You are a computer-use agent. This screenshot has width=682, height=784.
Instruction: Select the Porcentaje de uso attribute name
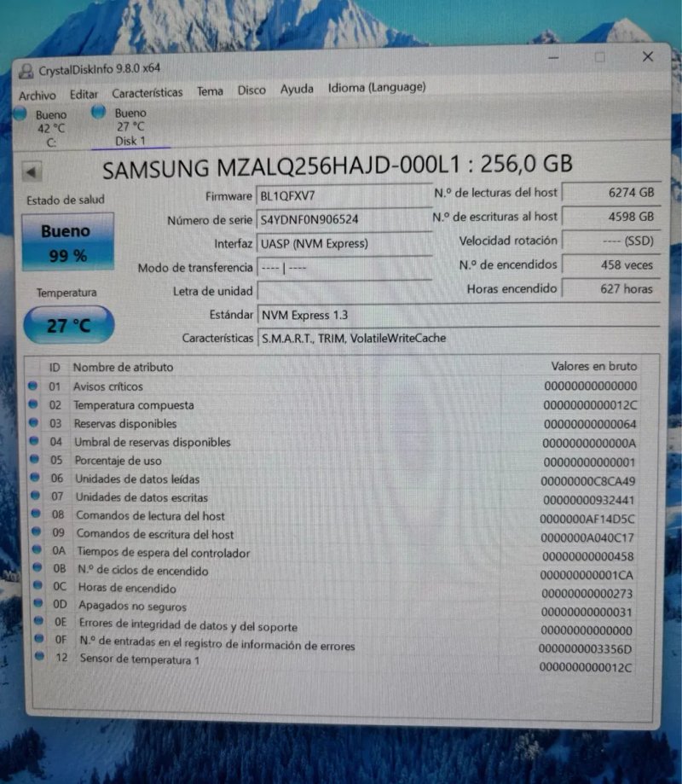pyautogui.click(x=118, y=461)
